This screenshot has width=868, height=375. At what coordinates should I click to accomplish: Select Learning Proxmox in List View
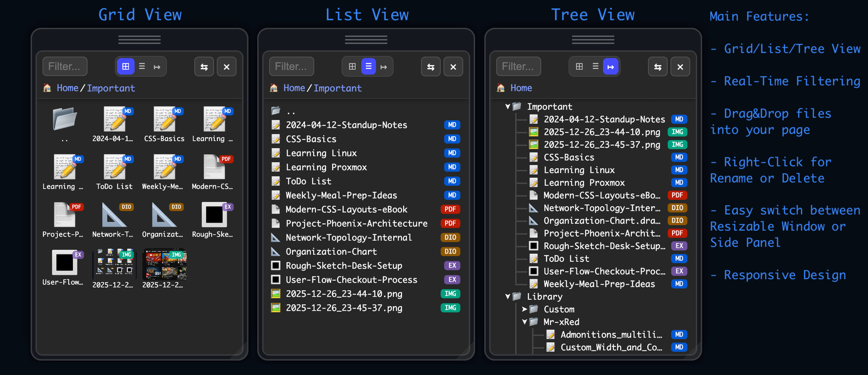click(x=326, y=167)
